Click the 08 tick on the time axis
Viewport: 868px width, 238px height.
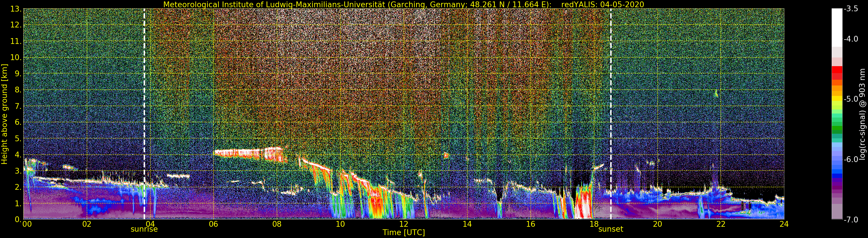(x=277, y=224)
